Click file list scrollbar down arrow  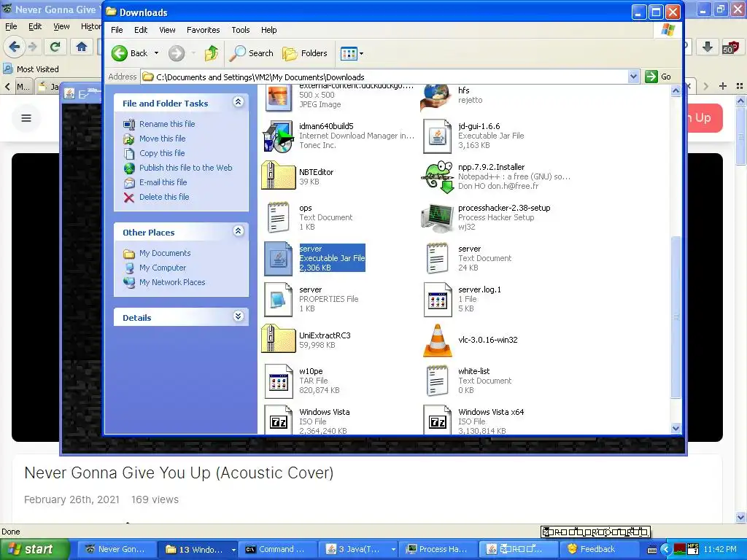coord(676,428)
